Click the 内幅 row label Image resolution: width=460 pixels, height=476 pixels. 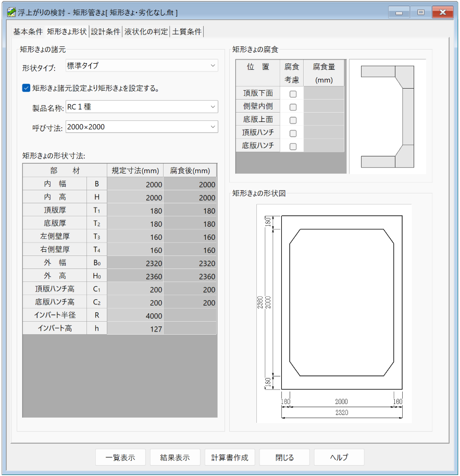click(x=55, y=184)
